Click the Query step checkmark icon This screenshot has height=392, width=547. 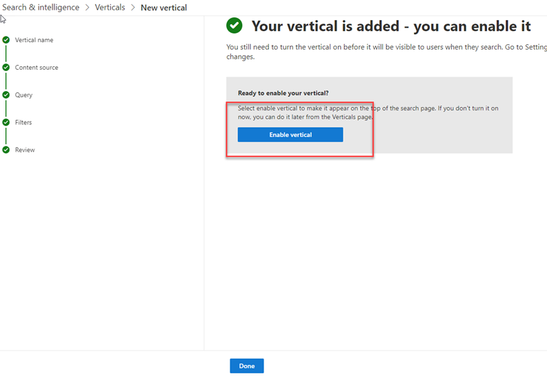pos(6,95)
